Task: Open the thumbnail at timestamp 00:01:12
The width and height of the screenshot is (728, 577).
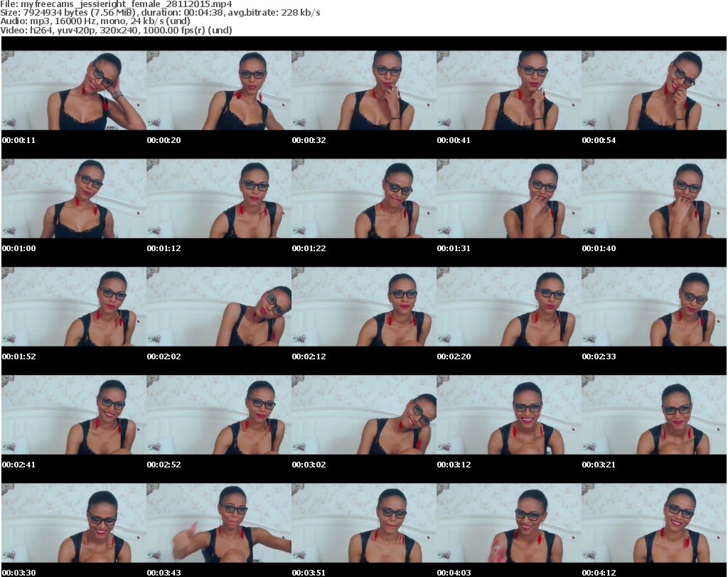Action: pyautogui.click(x=219, y=198)
